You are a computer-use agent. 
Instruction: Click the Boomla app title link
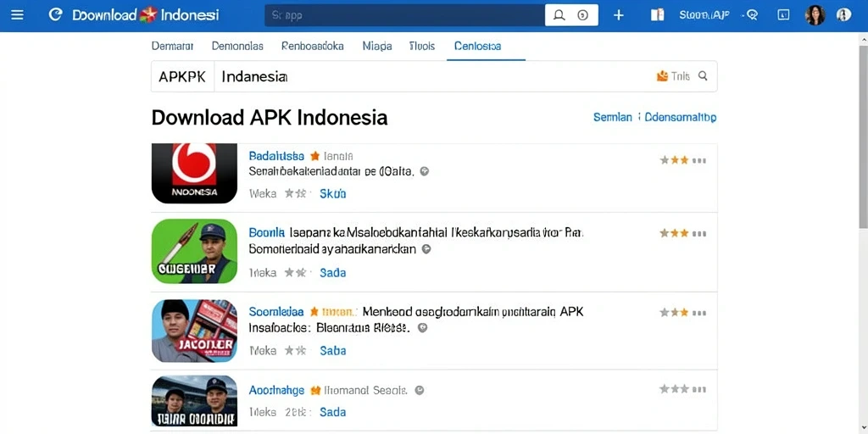coord(267,232)
